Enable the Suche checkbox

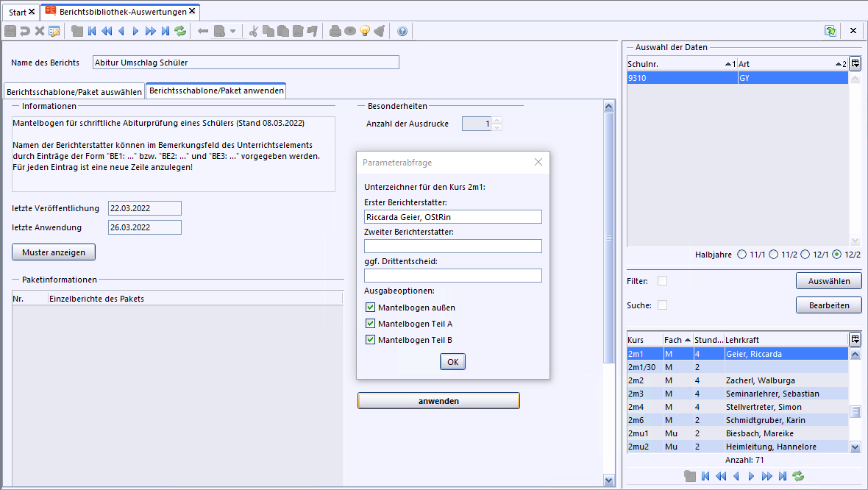(662, 305)
